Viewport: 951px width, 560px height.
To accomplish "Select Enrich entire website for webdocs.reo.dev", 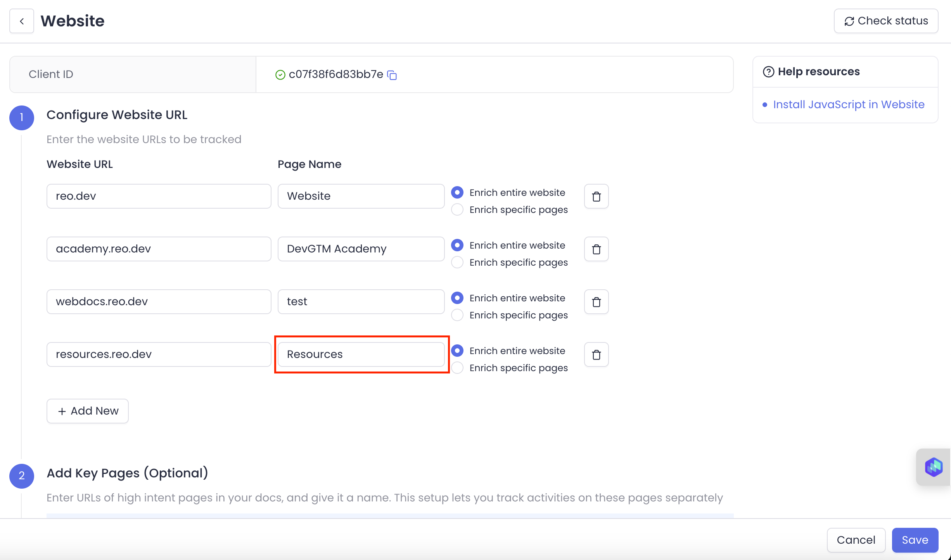I will [x=457, y=298].
